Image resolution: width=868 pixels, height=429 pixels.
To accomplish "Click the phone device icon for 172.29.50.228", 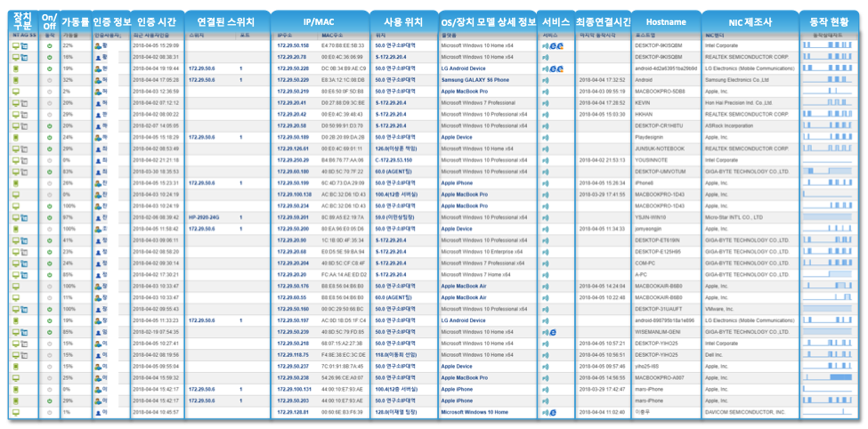I will click(x=16, y=69).
